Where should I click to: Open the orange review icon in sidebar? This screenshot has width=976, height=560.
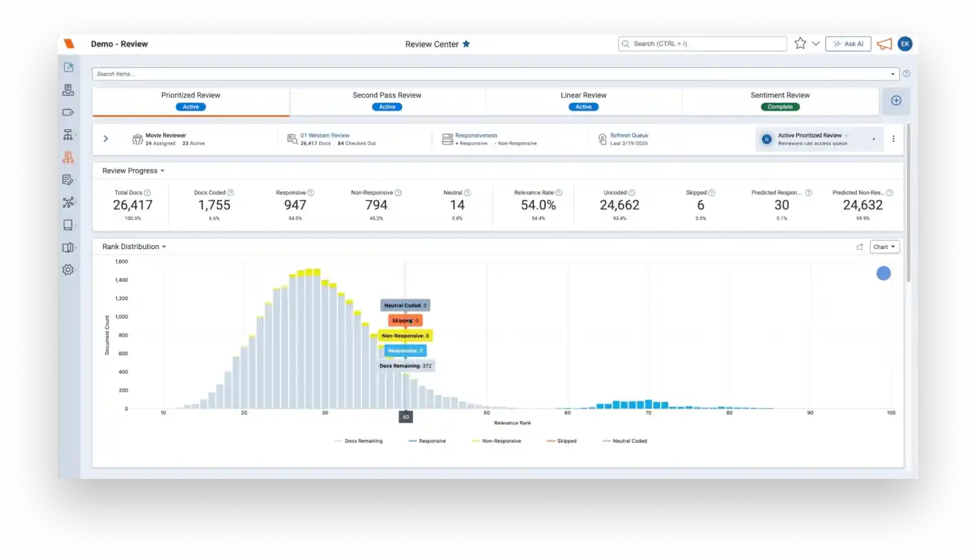coord(68,157)
